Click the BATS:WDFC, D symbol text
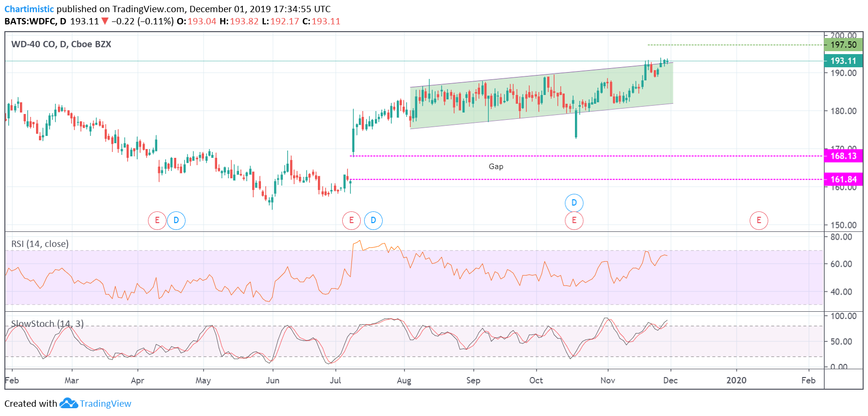 [35, 21]
